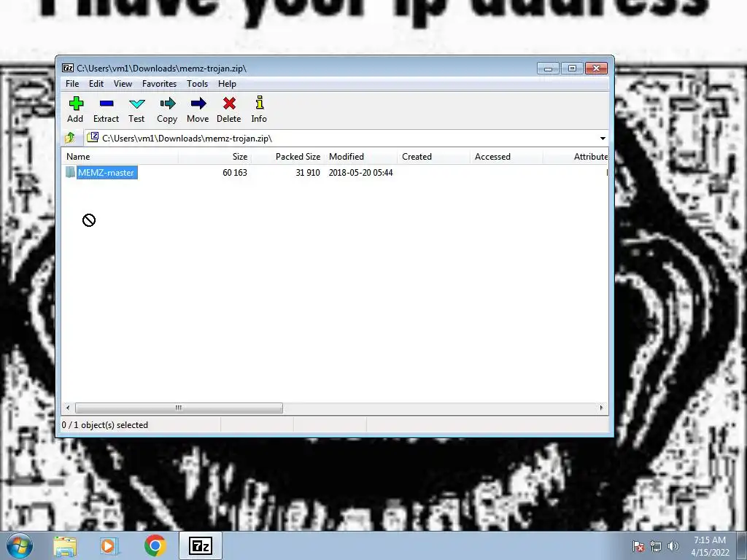This screenshot has height=560, width=747.
Task: Click the size value 60 163
Action: 235,172
